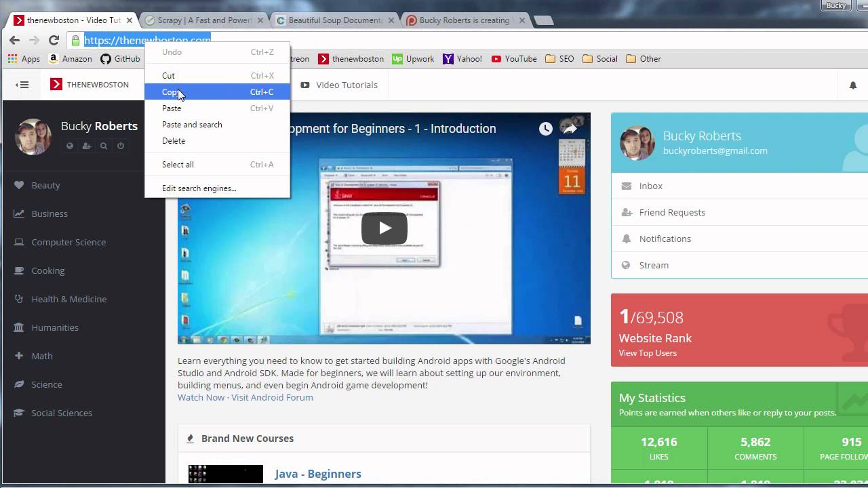The image size is (868, 488).
Task: Open the Other bookmarks folder
Action: pos(643,59)
